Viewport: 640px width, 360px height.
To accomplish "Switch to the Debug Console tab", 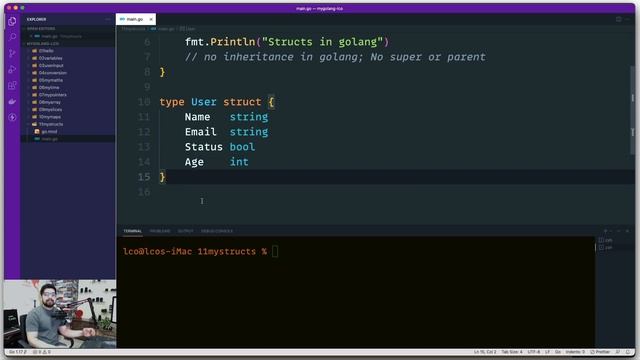I will pyautogui.click(x=217, y=231).
